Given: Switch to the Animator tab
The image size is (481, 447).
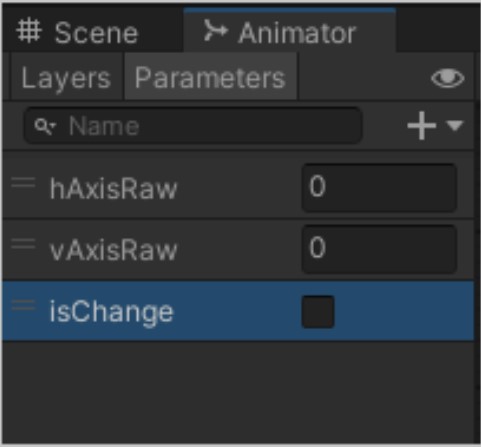Looking at the screenshot, I should point(289,30).
